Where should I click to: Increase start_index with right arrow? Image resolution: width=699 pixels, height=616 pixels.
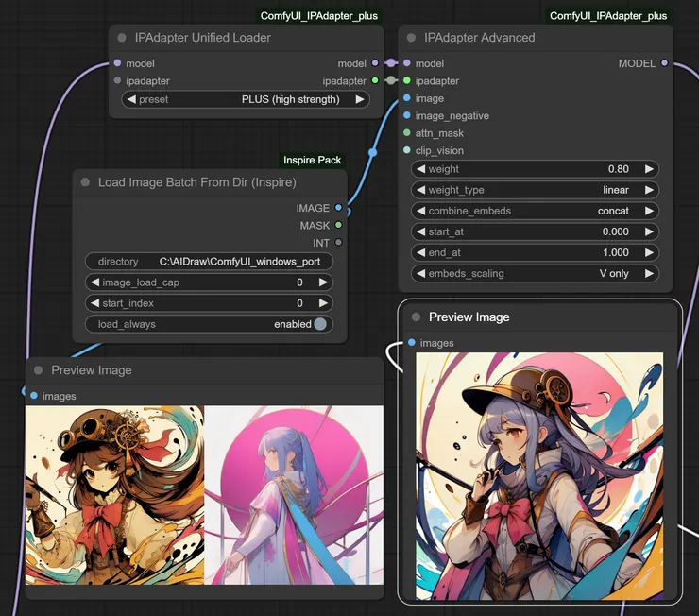point(323,303)
